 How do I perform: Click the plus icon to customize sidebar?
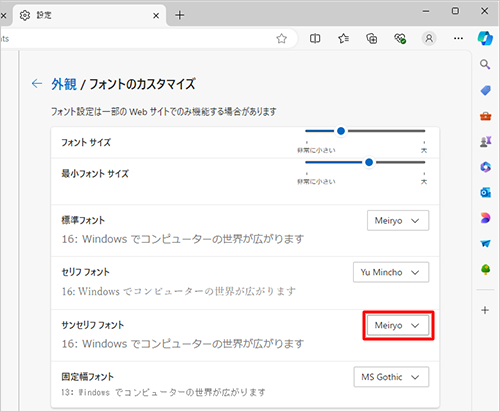(485, 310)
